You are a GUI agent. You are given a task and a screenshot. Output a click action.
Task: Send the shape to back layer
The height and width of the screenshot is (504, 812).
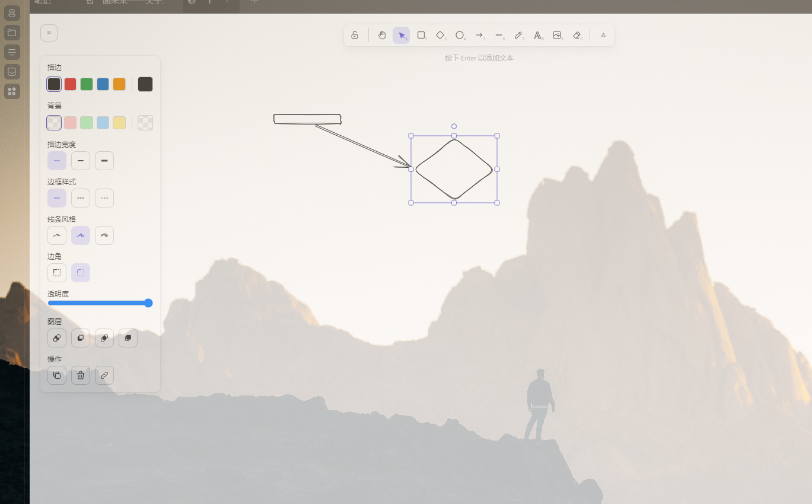pos(57,338)
